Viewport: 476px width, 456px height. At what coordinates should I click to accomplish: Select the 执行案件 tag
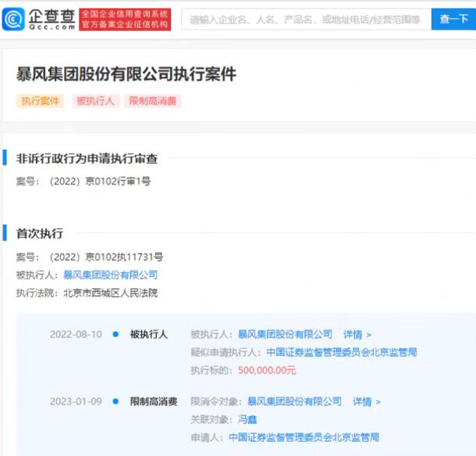[40, 101]
